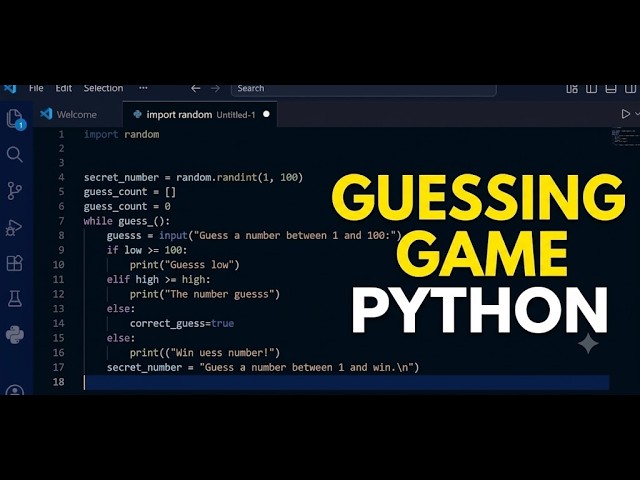
Task: Open the Selection menu
Action: tap(103, 88)
